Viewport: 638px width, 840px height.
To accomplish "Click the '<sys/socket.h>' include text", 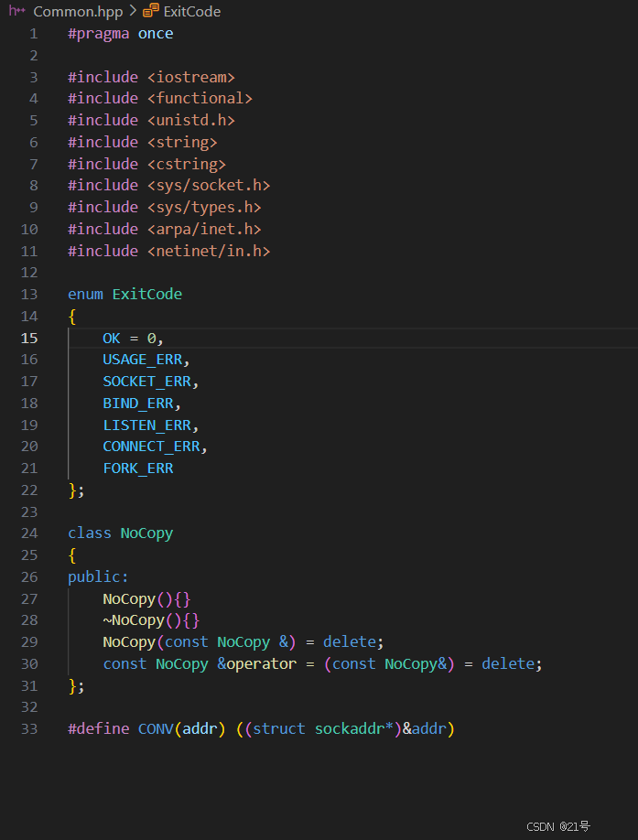I will click(x=209, y=186).
